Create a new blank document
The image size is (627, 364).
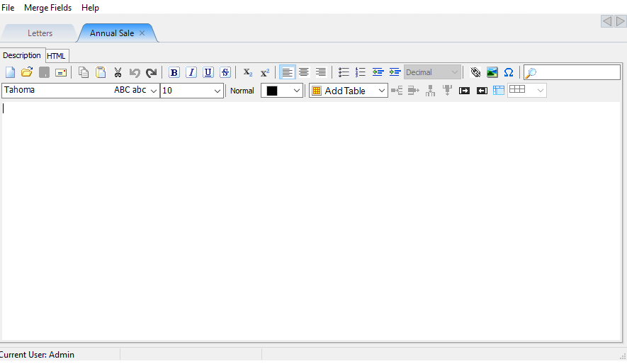10,72
